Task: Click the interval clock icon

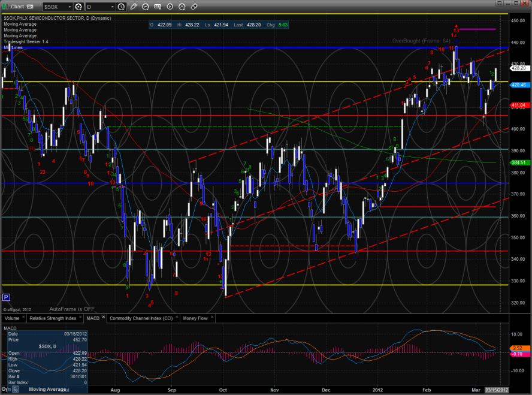Action: [x=122, y=7]
